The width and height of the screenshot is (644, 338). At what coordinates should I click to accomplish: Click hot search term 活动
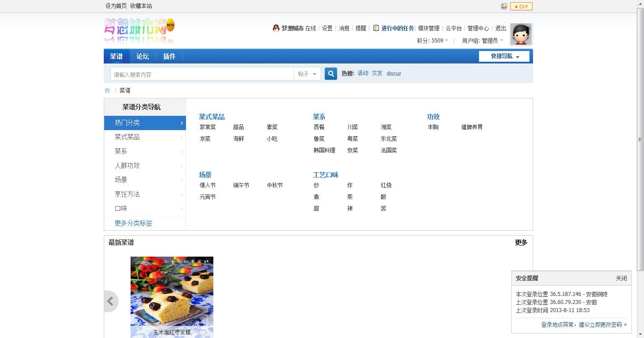[363, 73]
